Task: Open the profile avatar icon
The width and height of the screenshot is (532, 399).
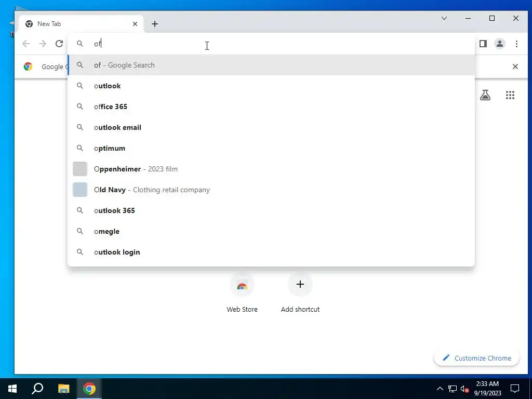Action: [x=500, y=44]
